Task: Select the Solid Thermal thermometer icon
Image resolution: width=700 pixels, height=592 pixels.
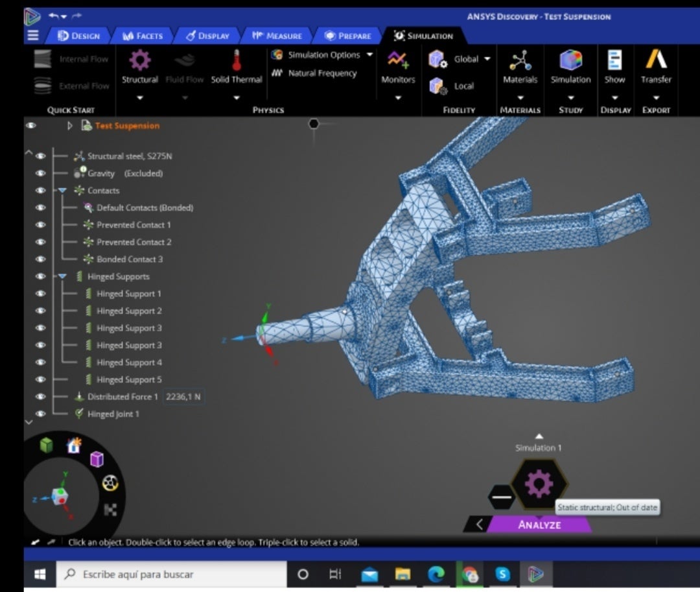Action: [237, 60]
